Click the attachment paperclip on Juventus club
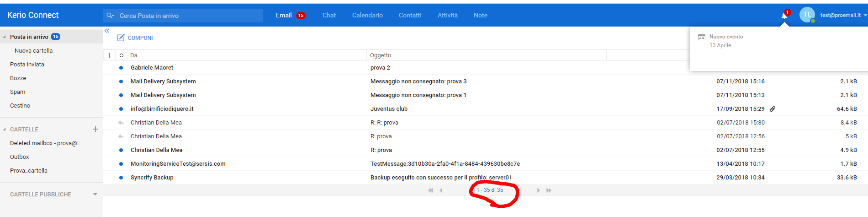This screenshot has width=868, height=217. pos(773,109)
